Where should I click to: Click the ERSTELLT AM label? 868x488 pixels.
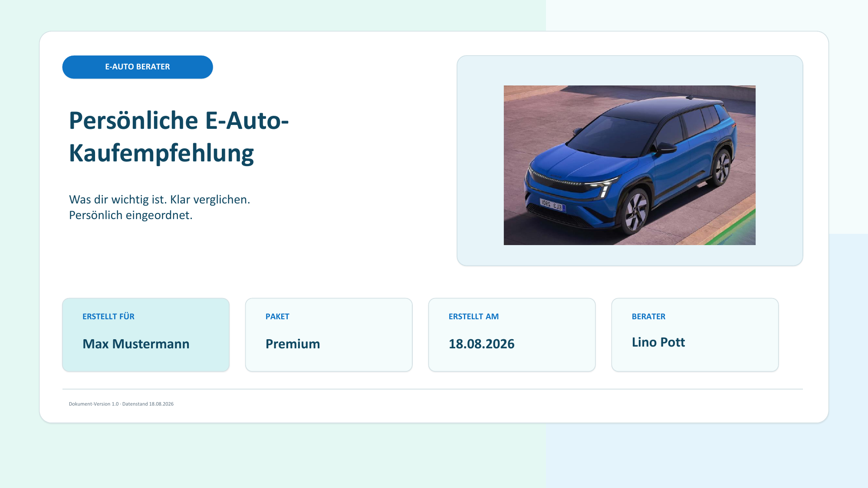click(473, 317)
